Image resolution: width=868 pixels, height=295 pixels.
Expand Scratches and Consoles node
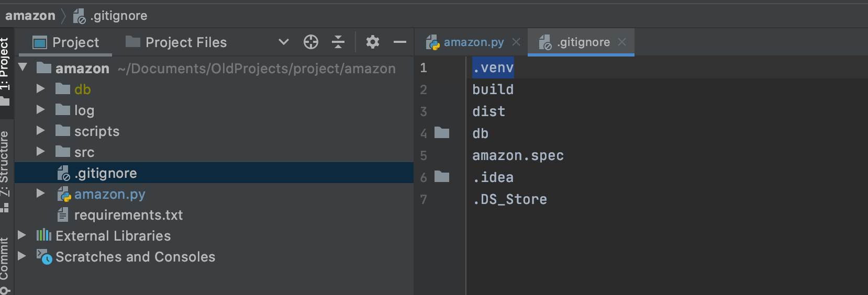pos(21,256)
